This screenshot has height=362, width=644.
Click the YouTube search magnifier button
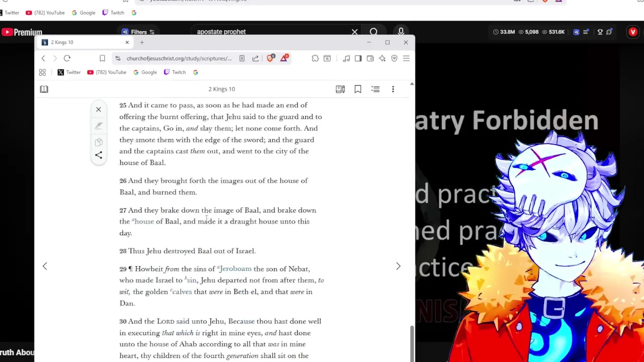point(374,32)
